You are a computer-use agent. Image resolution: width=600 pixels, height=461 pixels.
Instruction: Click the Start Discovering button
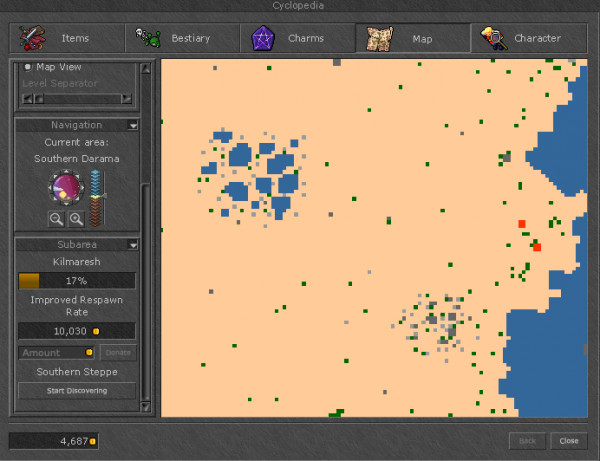[77, 391]
